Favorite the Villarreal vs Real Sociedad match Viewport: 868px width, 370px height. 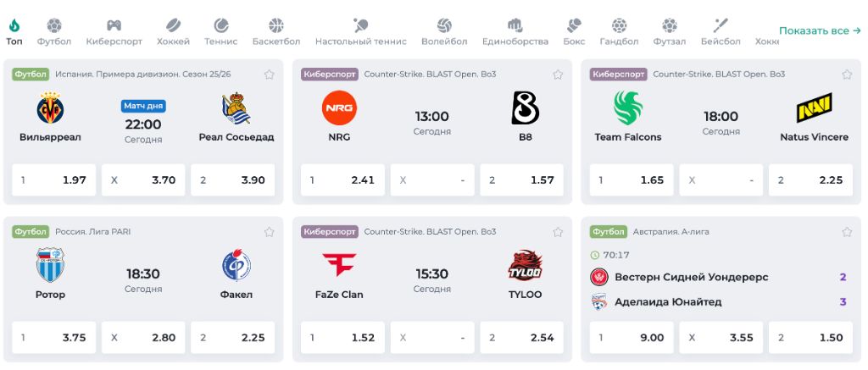pyautogui.click(x=270, y=75)
